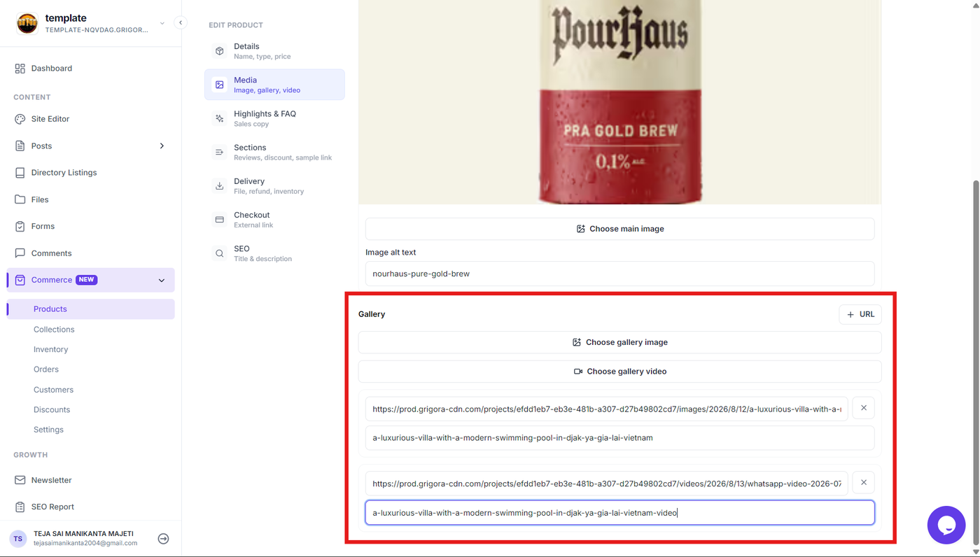Viewport: 980px width, 557px height.
Task: Click the Comments speech bubble icon
Action: click(20, 253)
